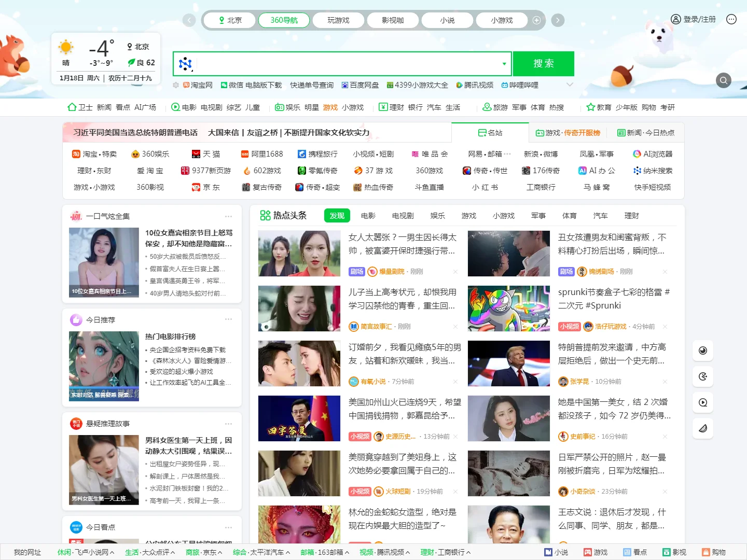
Task: Click the AI browser icon
Action: tap(637, 154)
